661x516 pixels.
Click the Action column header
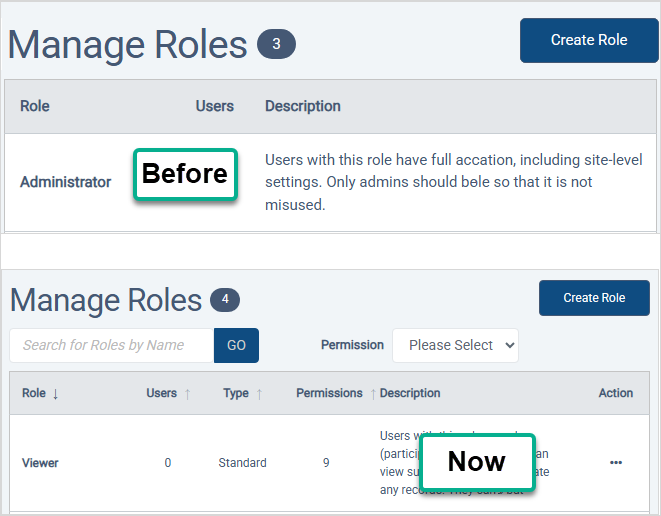click(x=615, y=393)
